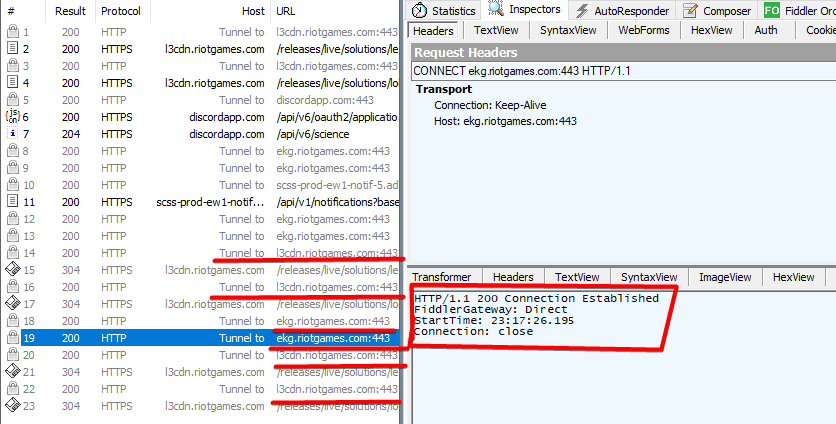Open the Statistics tab
Screen dimensions: 836x424
click(443, 11)
